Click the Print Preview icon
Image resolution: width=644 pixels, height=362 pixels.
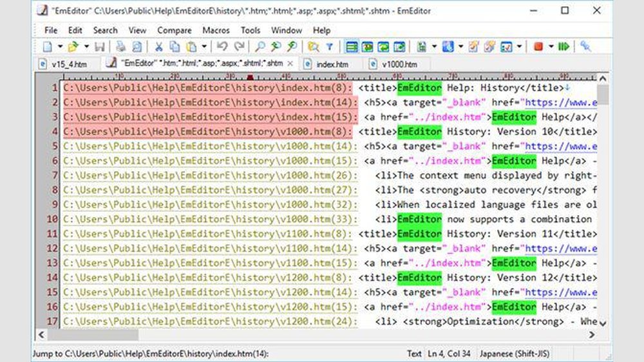coord(137,47)
